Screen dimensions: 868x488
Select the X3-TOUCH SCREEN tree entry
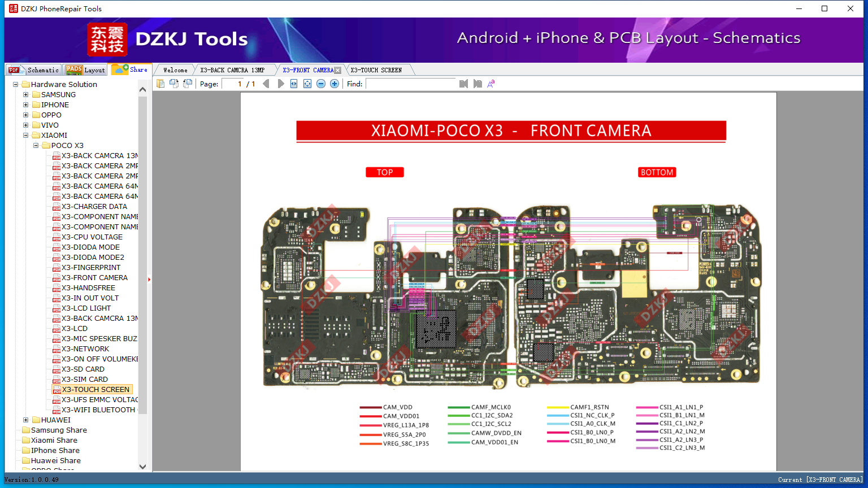tap(96, 390)
